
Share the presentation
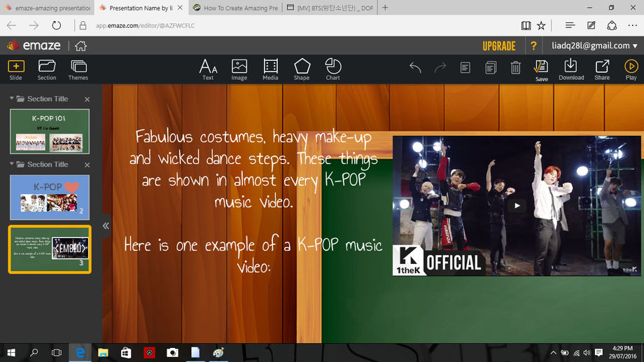click(x=602, y=69)
